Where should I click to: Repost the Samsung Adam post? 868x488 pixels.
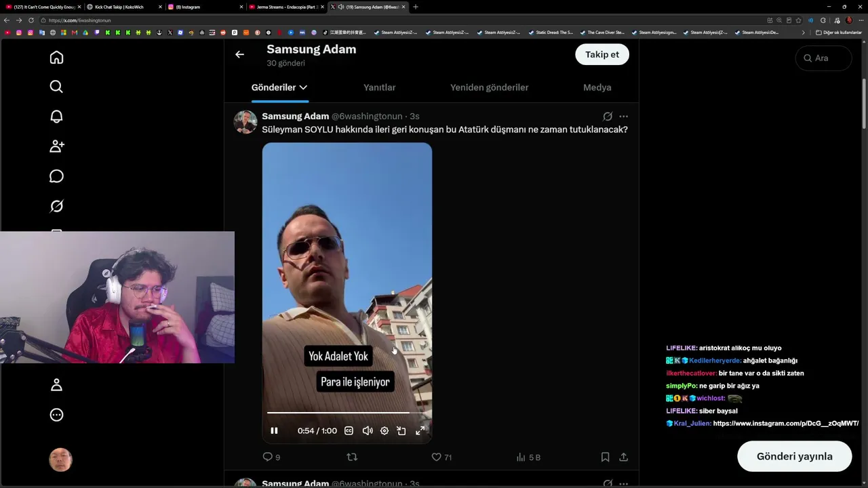[x=352, y=457]
